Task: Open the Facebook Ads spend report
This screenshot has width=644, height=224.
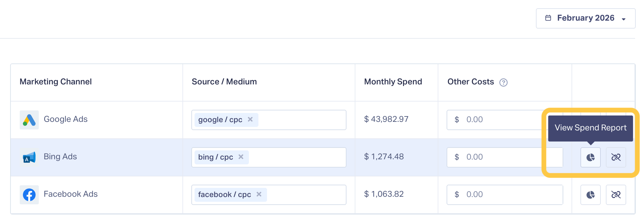Action: click(x=590, y=195)
